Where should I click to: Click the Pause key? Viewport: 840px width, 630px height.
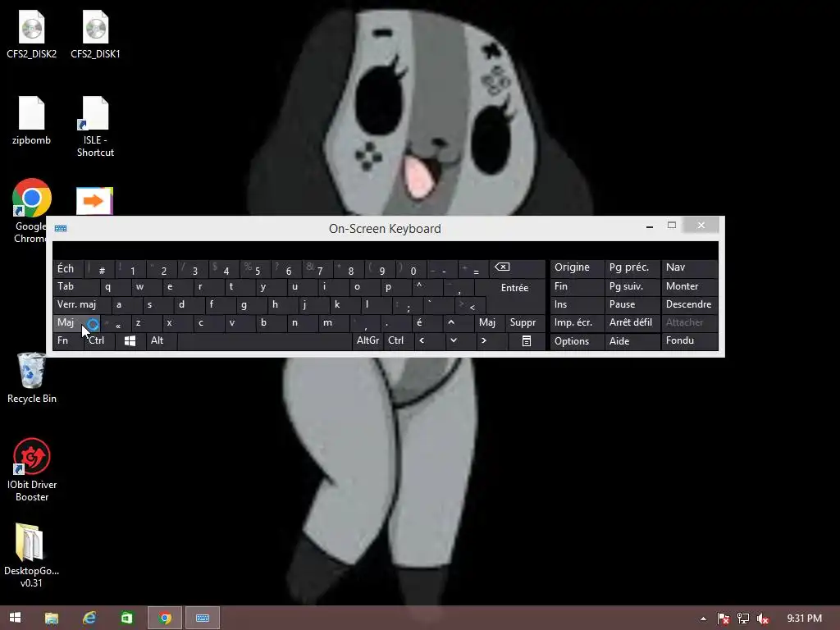pos(632,305)
